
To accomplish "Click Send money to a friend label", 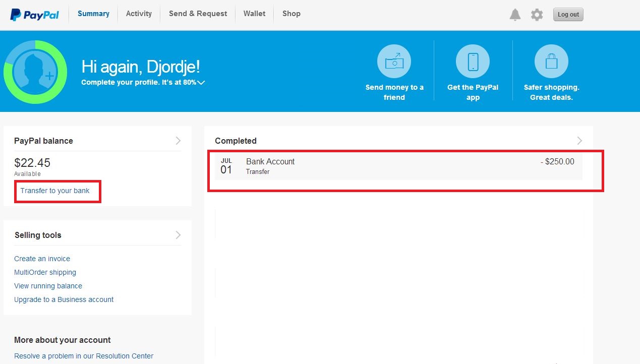I will pos(394,92).
